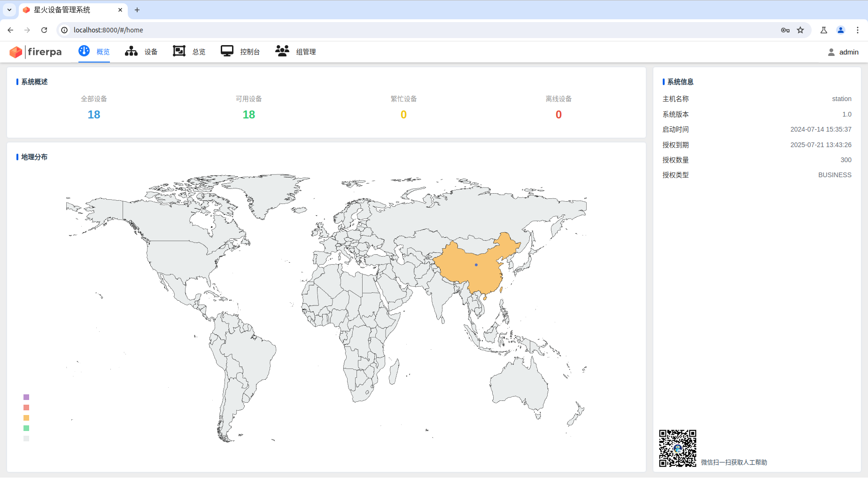Click the 主机名称 label
The height and width of the screenshot is (478, 868).
coord(675,99)
